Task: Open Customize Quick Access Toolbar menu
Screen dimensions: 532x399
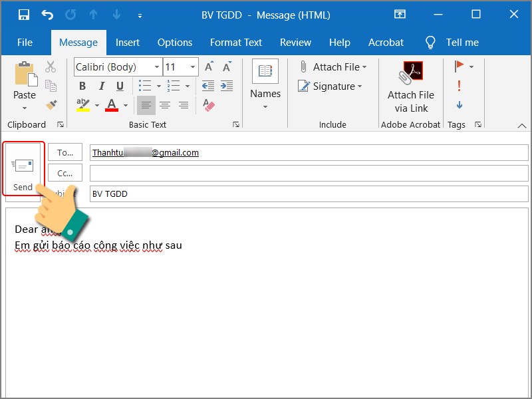Action: 140,15
